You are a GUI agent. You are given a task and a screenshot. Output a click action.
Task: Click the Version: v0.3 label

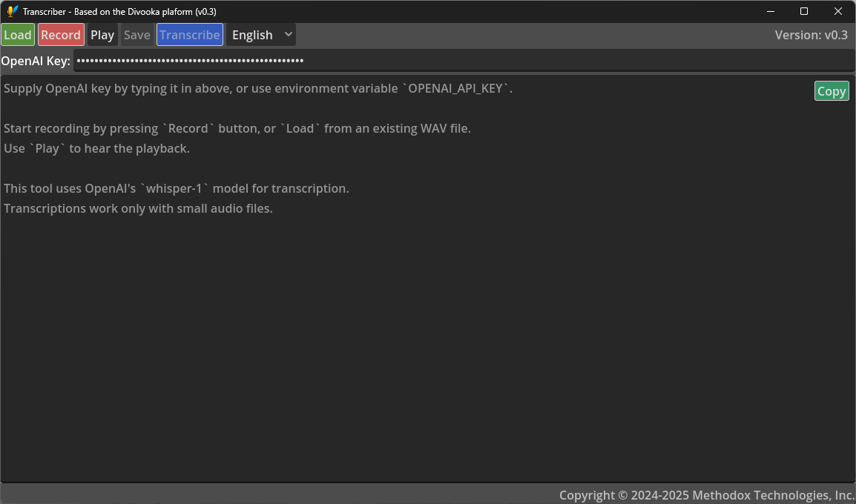pyautogui.click(x=811, y=35)
